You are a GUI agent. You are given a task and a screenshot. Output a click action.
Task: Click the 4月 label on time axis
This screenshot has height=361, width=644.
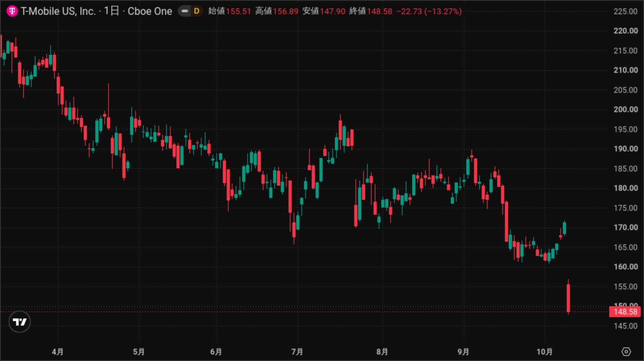coord(58,352)
